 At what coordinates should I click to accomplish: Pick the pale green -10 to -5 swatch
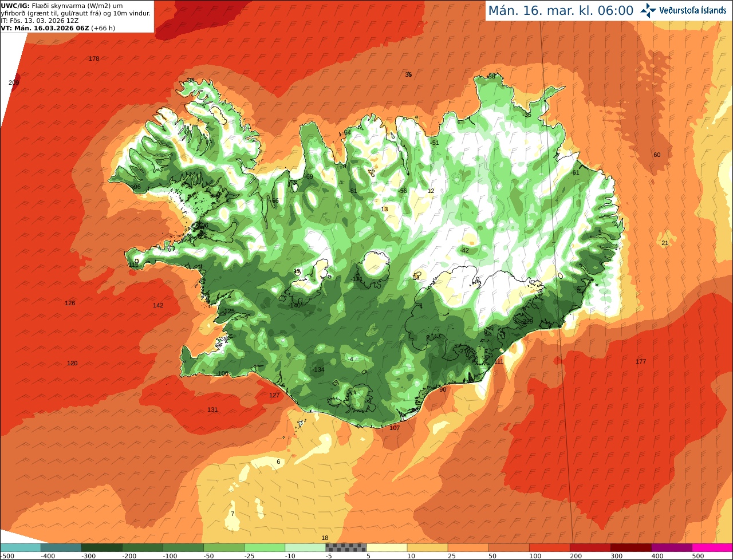coord(305,547)
